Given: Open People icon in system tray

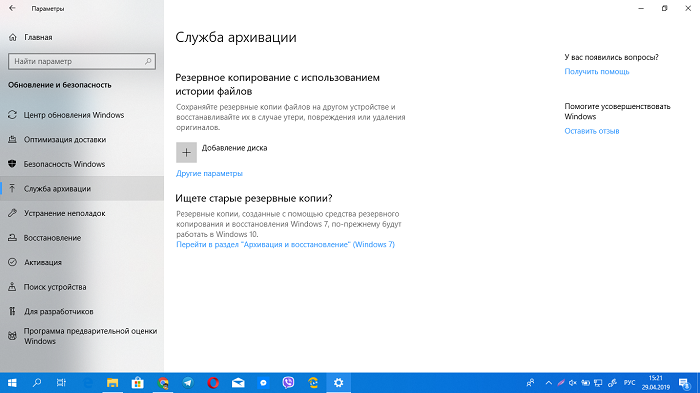Looking at the screenshot, I should (x=530, y=383).
